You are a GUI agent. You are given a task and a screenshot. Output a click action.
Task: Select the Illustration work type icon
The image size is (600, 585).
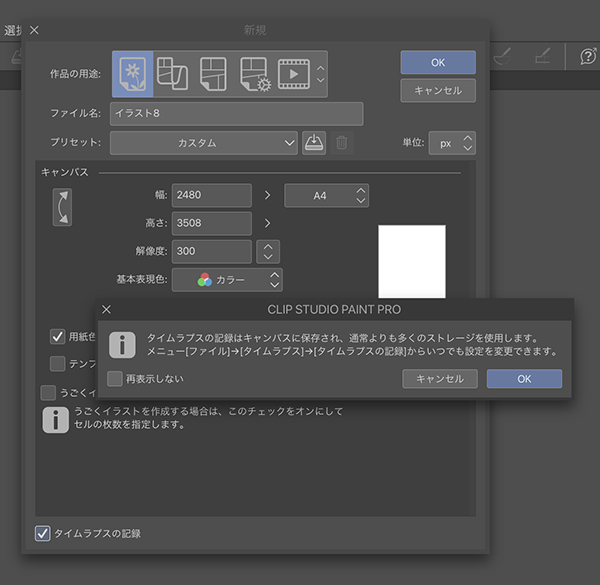(133, 74)
